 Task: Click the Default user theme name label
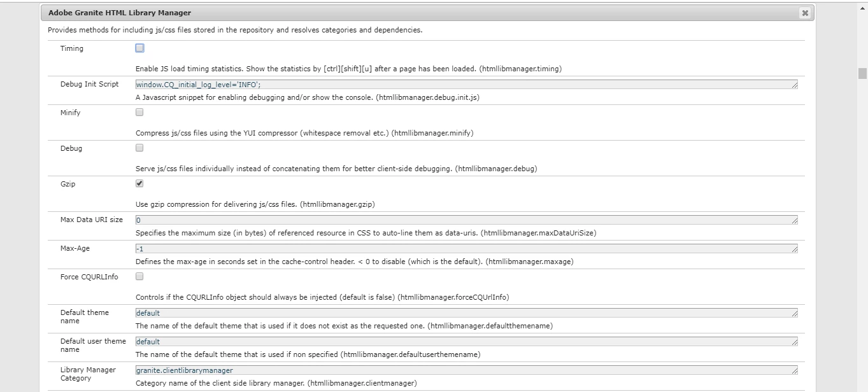(x=93, y=346)
